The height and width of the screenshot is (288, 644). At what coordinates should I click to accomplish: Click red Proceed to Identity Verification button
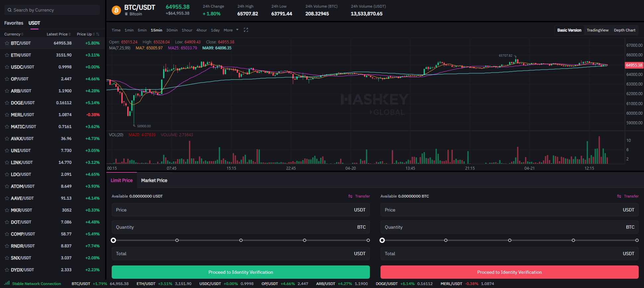[509, 272]
